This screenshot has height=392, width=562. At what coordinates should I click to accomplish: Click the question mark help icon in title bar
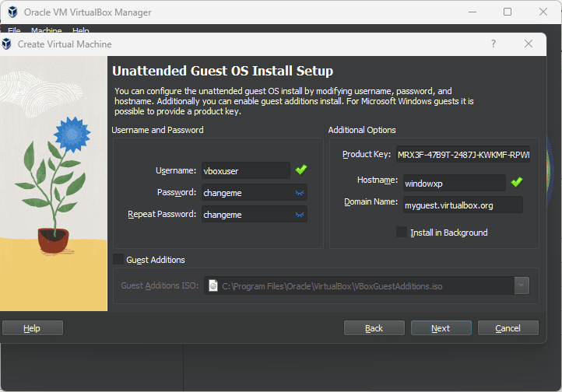493,44
